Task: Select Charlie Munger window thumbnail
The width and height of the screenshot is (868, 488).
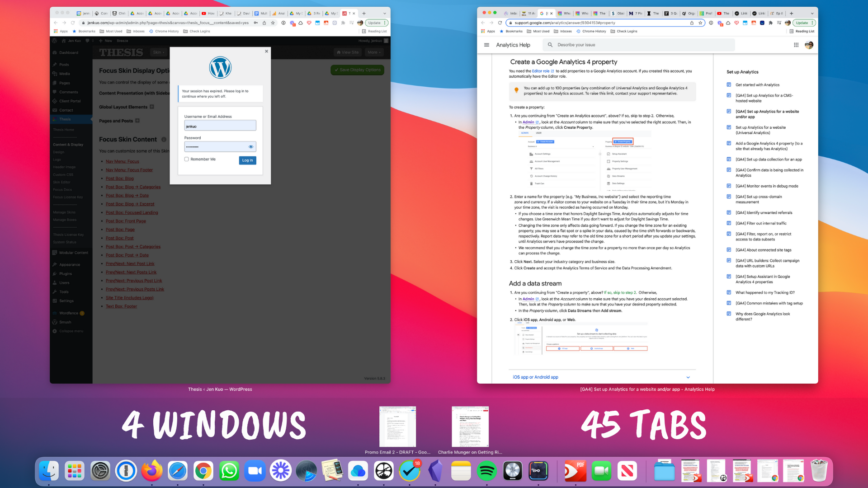Action: click(x=470, y=427)
